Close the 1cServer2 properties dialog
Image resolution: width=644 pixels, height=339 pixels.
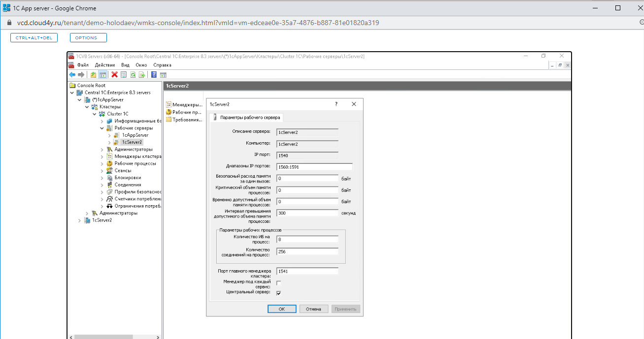[x=354, y=104]
